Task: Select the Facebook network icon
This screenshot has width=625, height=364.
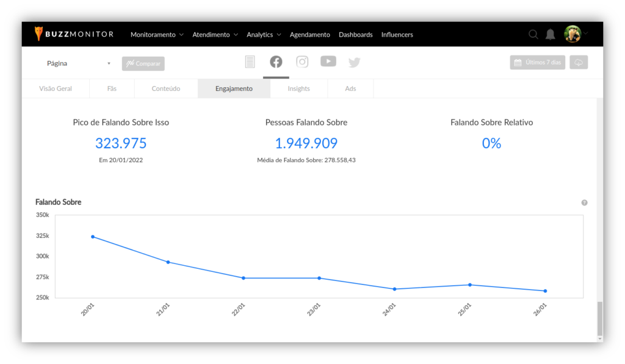Action: (276, 62)
